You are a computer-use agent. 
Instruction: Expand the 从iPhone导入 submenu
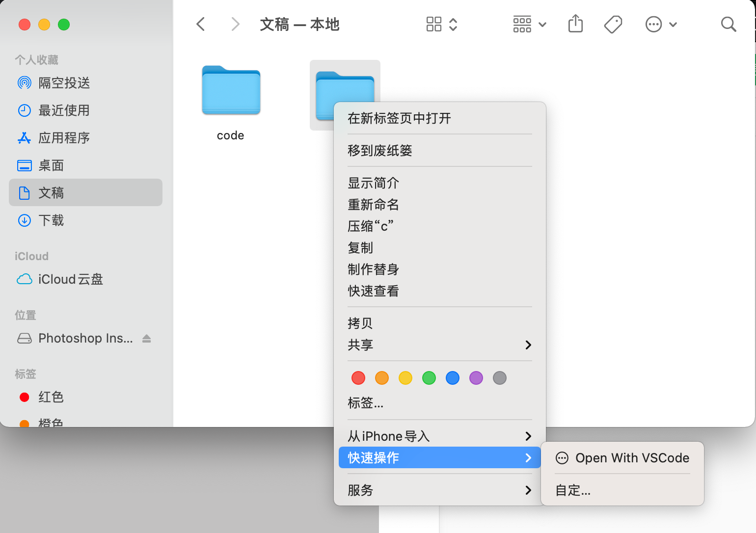coord(440,436)
